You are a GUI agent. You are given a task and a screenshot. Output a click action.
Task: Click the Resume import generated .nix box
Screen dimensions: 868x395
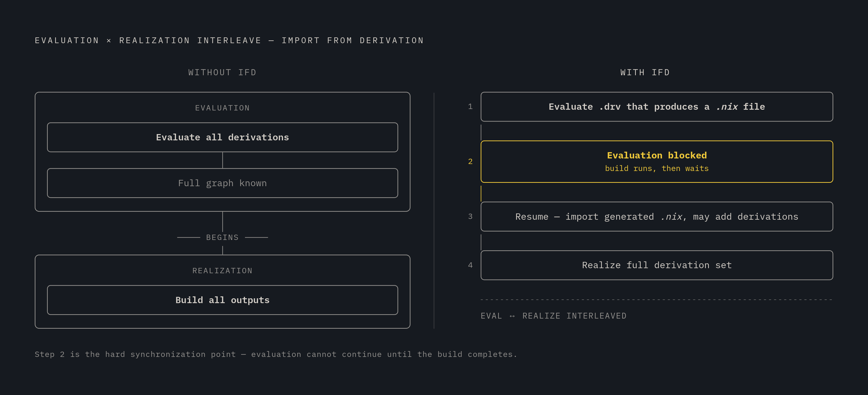657,216
